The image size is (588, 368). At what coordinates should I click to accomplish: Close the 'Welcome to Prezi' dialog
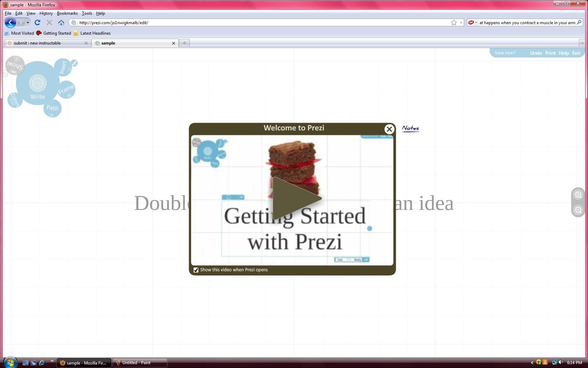pos(389,129)
